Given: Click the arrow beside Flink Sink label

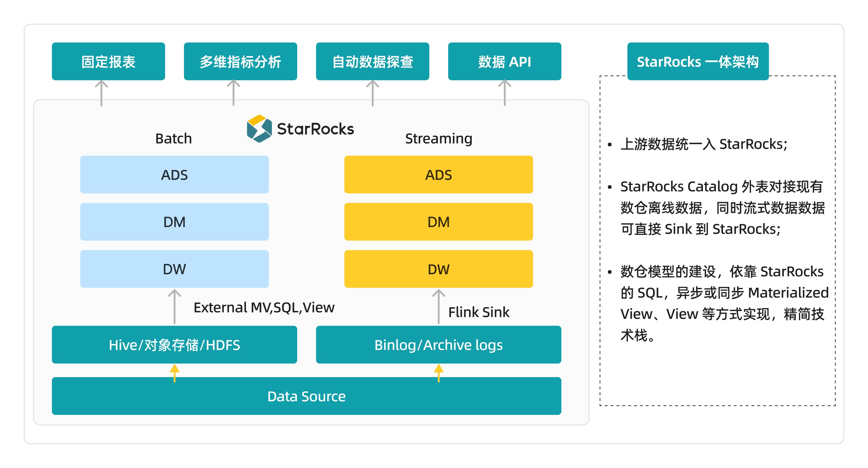Looking at the screenshot, I should [x=438, y=306].
